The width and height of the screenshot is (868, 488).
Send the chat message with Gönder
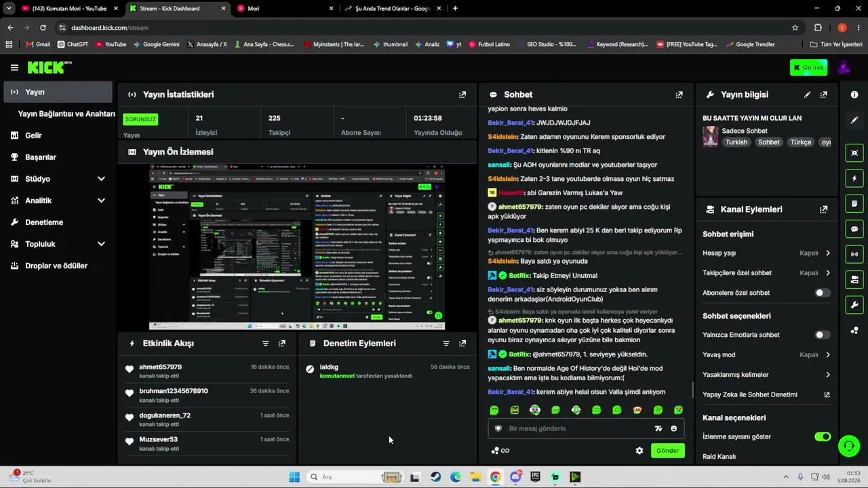coord(667,451)
